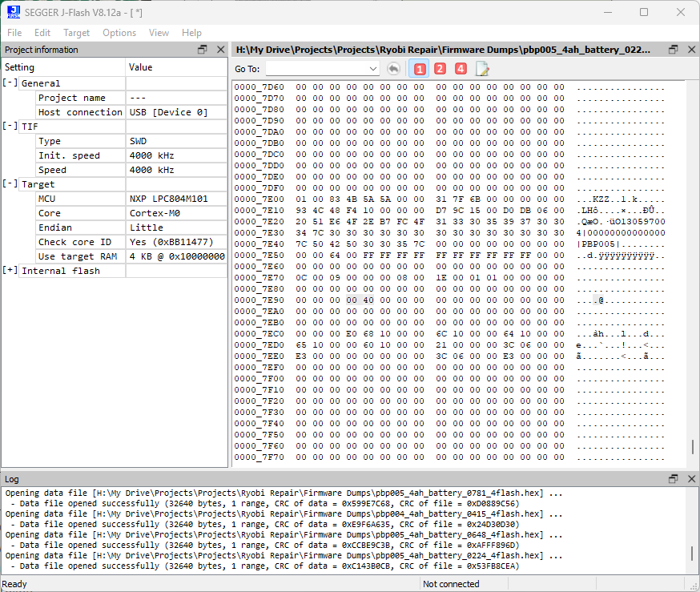Close the Log panel

click(x=691, y=478)
